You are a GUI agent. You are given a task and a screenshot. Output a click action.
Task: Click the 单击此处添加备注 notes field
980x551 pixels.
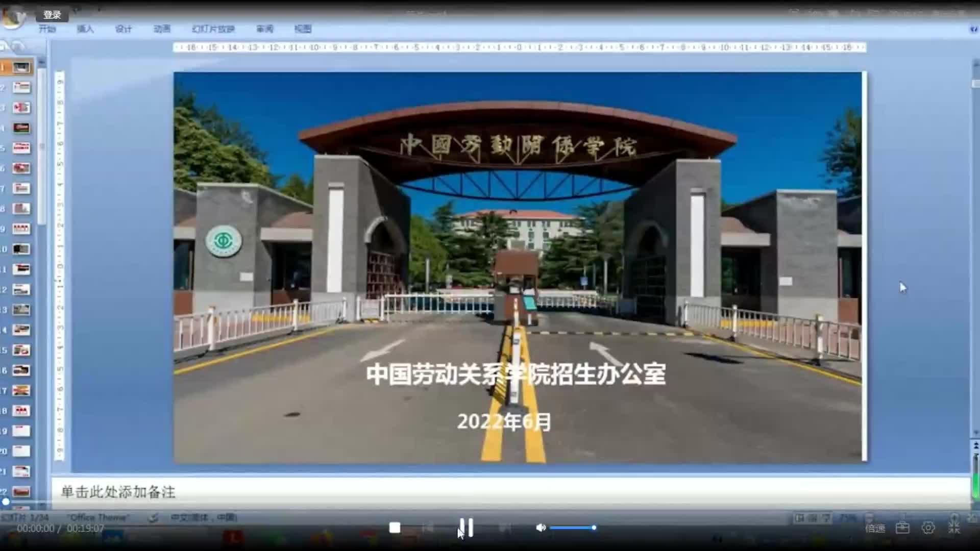(x=510, y=492)
